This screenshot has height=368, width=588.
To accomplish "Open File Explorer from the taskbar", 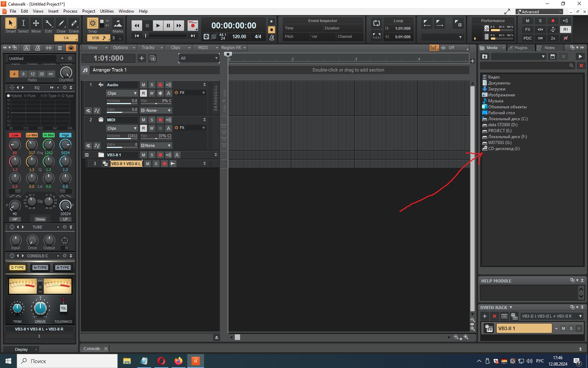I will (x=127, y=361).
